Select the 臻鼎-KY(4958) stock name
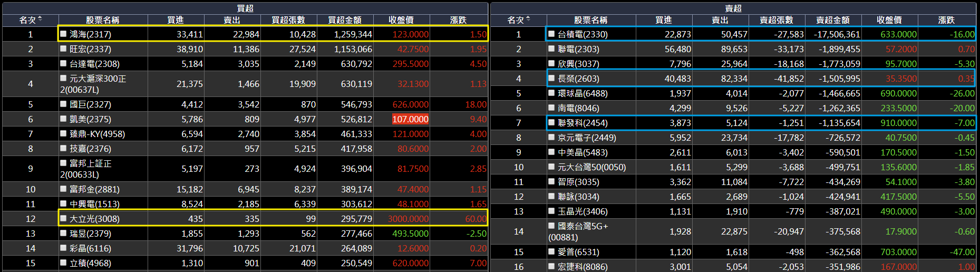This screenshot has height=272, width=980. coord(98,134)
